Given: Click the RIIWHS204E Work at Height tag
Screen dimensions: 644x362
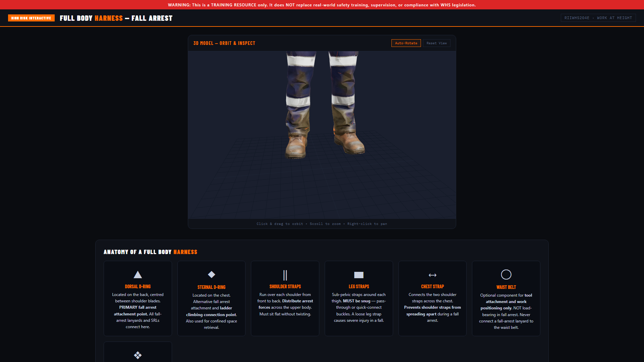Looking at the screenshot, I should click(x=598, y=18).
